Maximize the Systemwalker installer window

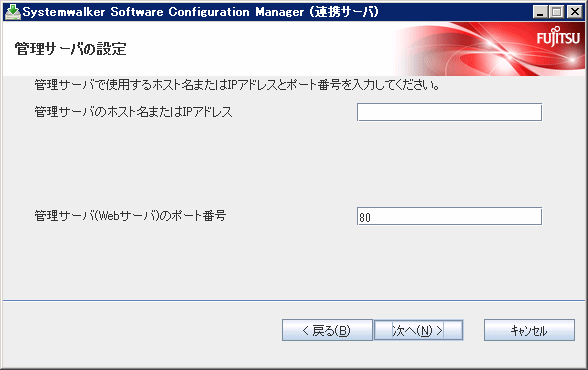click(557, 12)
